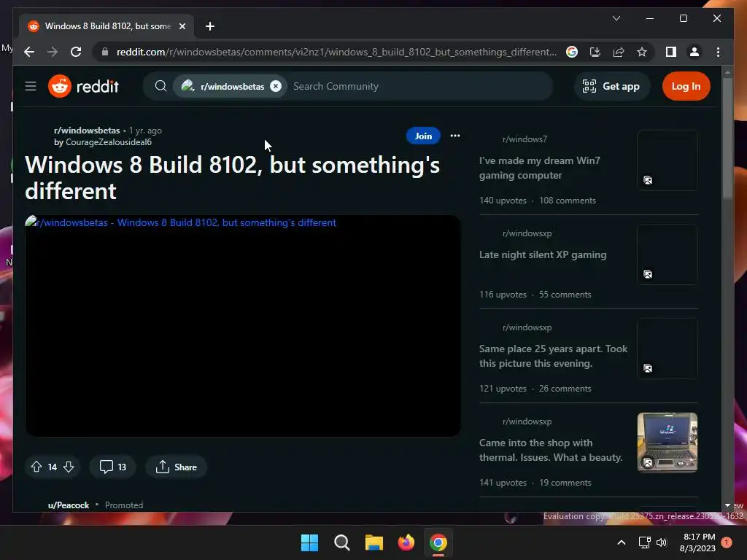Open the post's three-dot options menu
The height and width of the screenshot is (560, 747).
(455, 136)
